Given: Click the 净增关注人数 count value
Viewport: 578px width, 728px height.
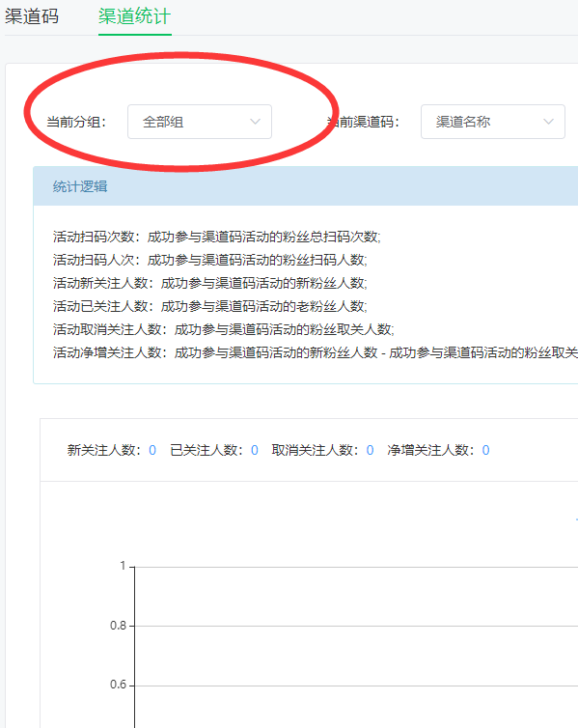Looking at the screenshot, I should pos(485,450).
